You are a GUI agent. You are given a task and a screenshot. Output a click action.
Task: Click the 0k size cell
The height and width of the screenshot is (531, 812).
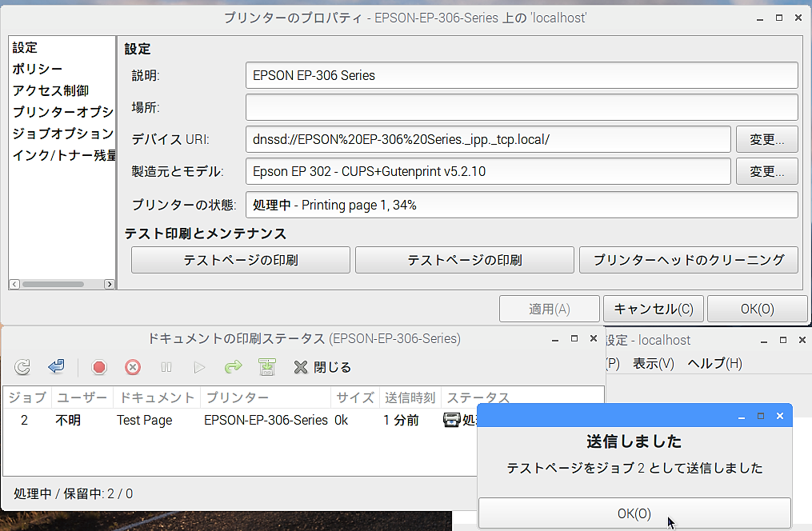point(342,420)
